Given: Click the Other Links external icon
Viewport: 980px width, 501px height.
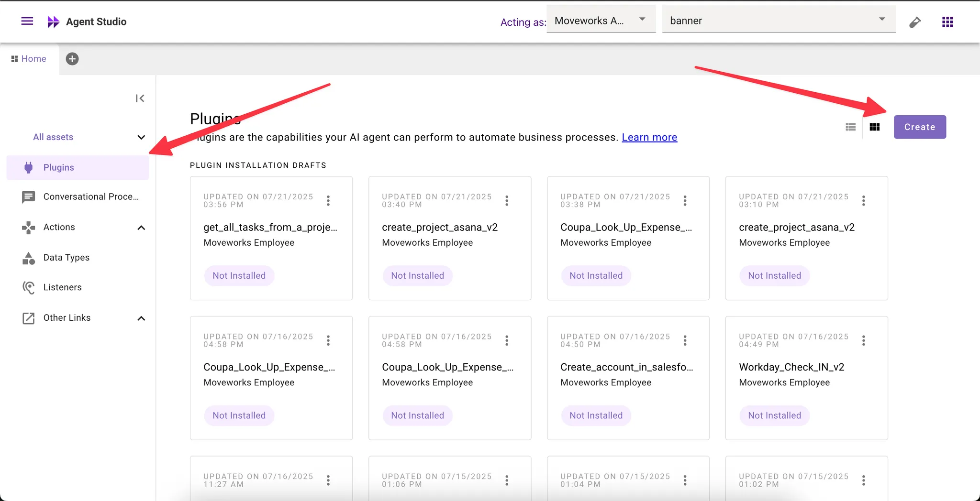Looking at the screenshot, I should click(29, 318).
